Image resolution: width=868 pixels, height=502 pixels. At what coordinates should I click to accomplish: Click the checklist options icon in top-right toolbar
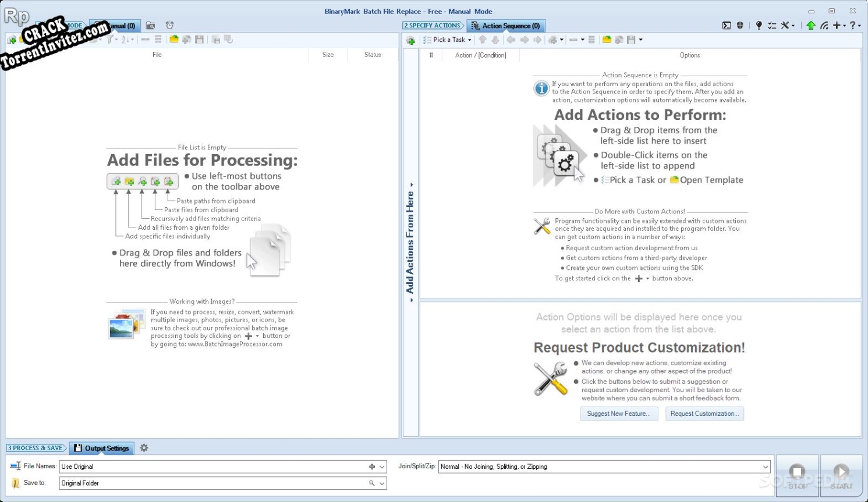tap(772, 26)
